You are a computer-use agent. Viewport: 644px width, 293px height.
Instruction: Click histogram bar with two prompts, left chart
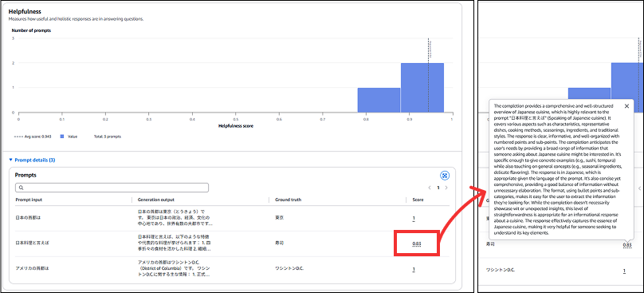(422, 87)
